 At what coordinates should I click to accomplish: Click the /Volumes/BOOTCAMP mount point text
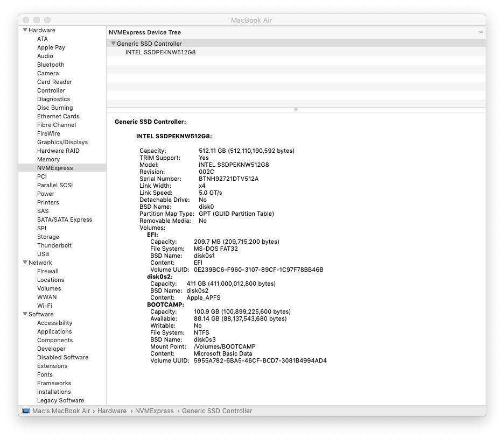pos(225,347)
